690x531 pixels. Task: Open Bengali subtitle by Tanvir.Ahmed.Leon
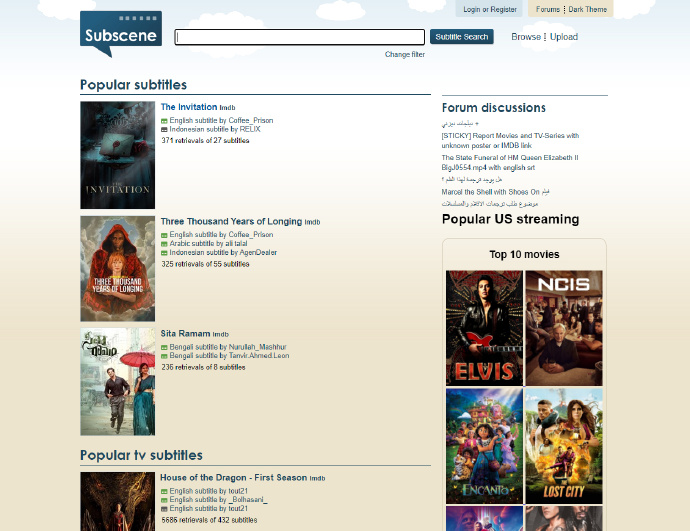tap(229, 355)
